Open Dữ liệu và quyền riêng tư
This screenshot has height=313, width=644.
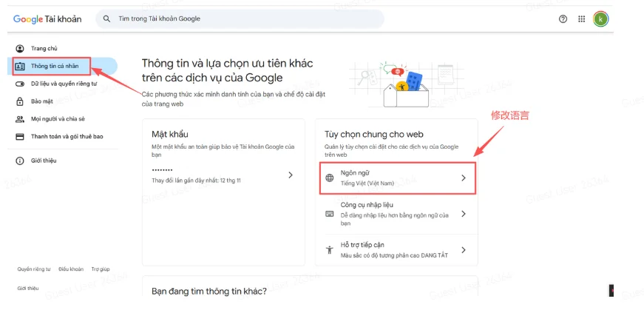(64, 84)
